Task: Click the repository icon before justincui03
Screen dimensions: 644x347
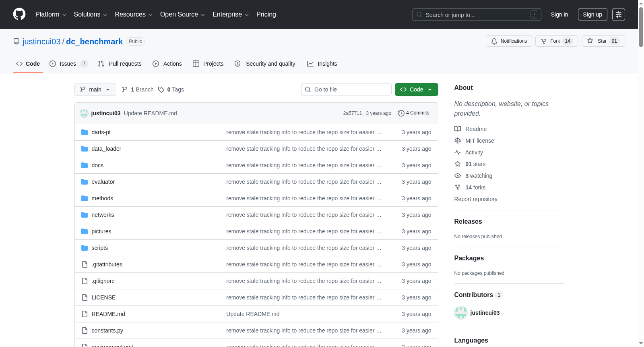Action: coord(16,42)
